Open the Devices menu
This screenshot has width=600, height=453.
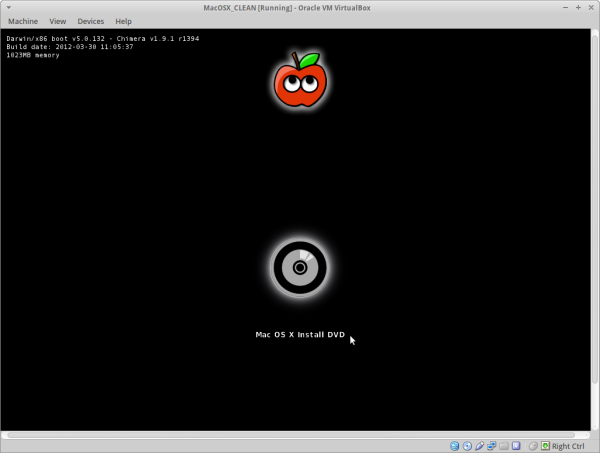[x=91, y=21]
